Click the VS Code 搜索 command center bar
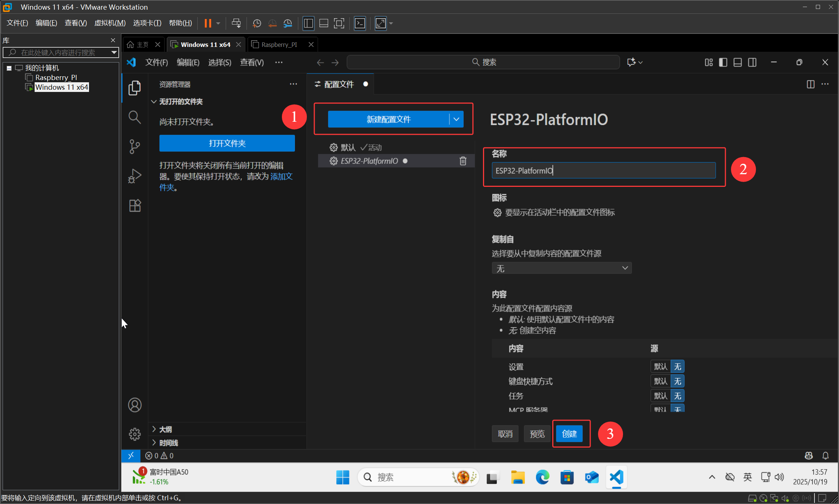The width and height of the screenshot is (839, 504). pyautogui.click(x=483, y=62)
